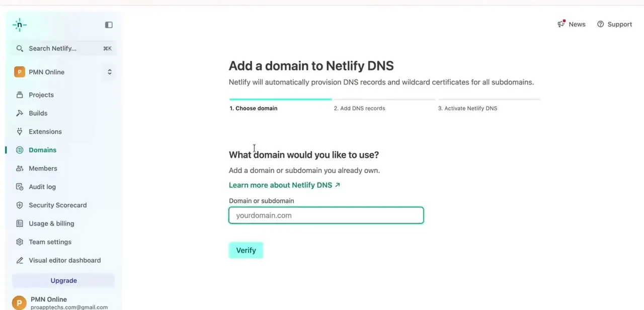The image size is (644, 310).
Task: Click the Extensions plug icon
Action: point(20,131)
